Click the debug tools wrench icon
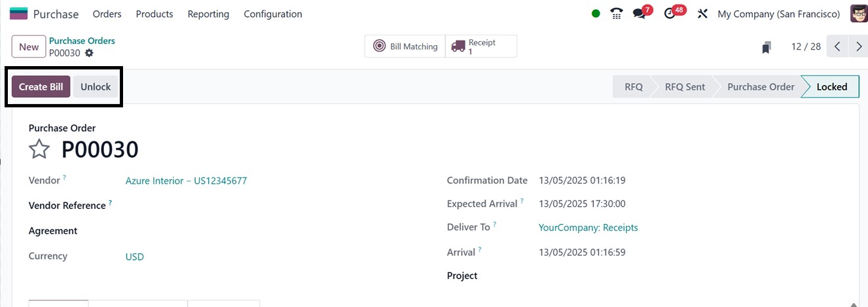The height and width of the screenshot is (307, 868). (702, 14)
